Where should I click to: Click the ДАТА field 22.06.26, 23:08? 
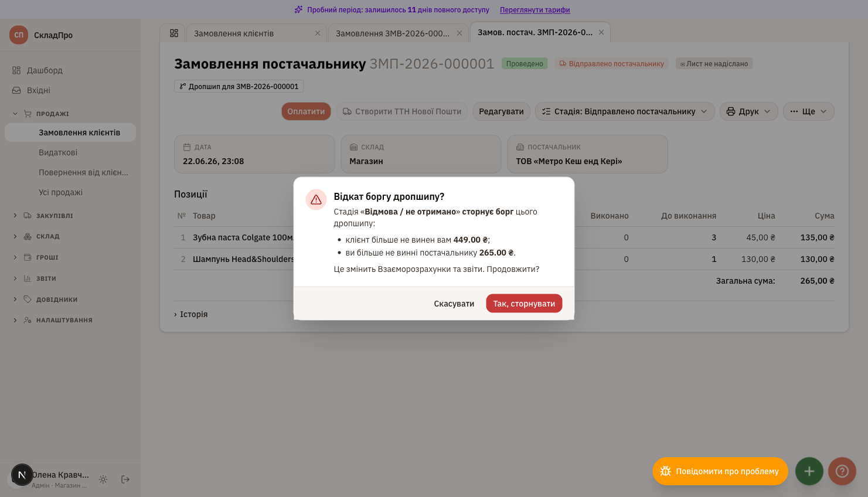click(x=254, y=154)
